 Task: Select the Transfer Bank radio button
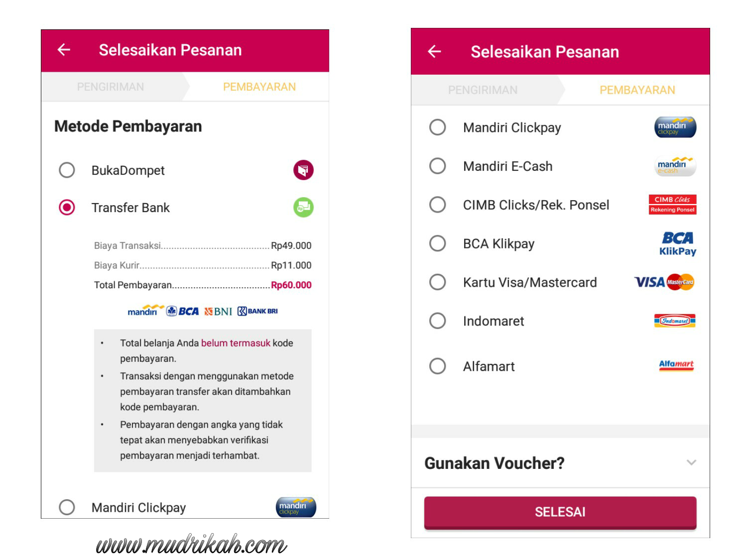(67, 208)
